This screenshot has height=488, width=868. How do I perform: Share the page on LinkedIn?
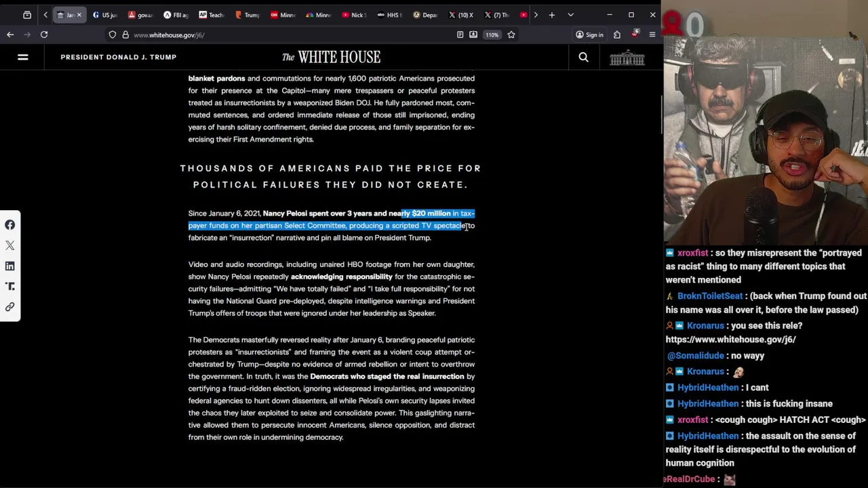click(x=10, y=266)
